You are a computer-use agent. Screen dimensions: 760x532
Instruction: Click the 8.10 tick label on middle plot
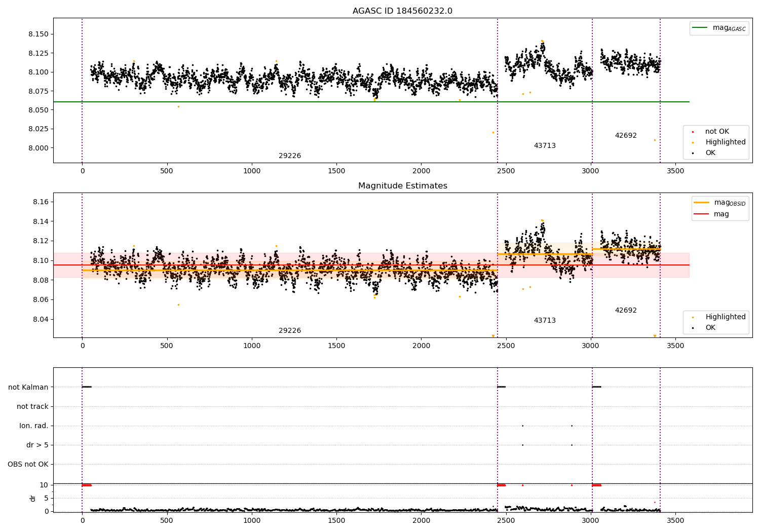41,261
